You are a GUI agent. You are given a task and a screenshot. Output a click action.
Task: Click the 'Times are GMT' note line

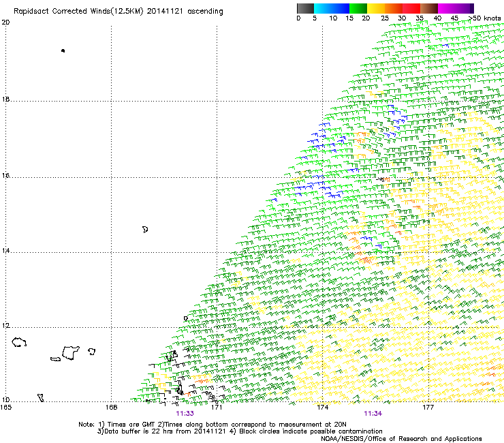tap(212, 425)
